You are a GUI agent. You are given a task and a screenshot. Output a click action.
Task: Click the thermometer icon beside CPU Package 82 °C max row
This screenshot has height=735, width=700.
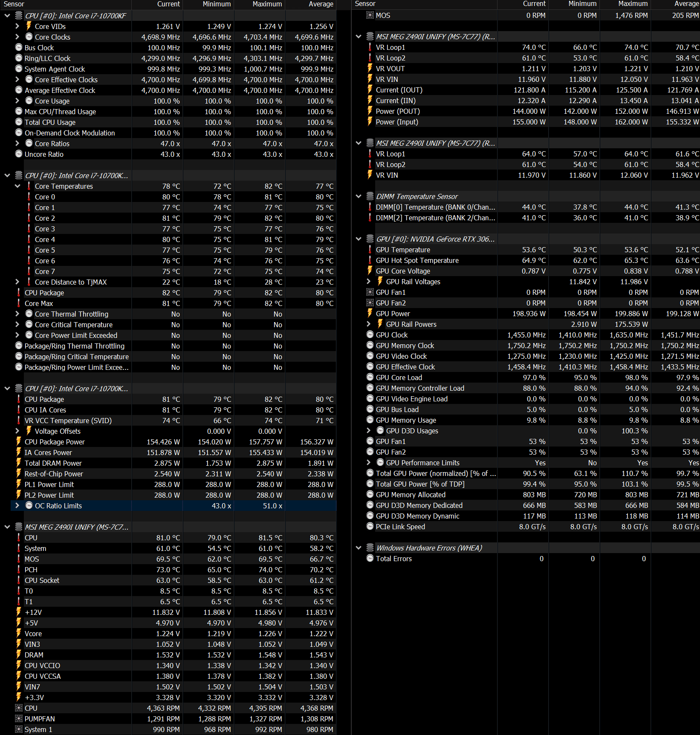click(x=19, y=292)
